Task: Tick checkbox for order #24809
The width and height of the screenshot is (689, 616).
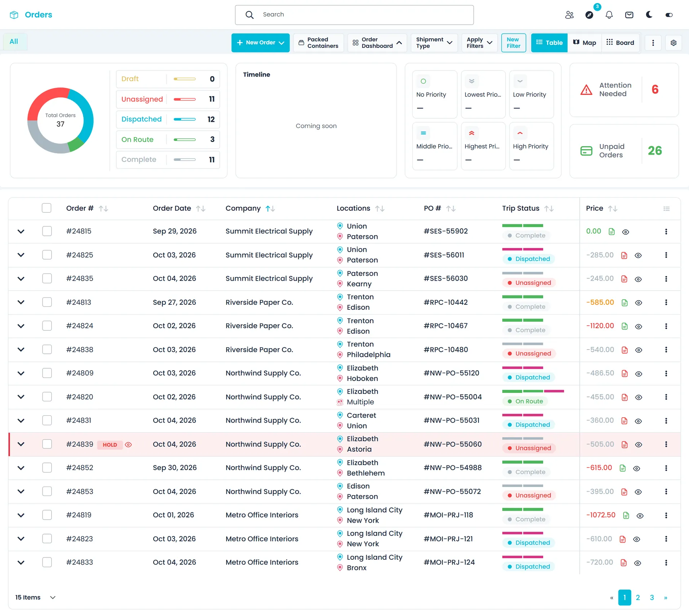Action: pyautogui.click(x=47, y=373)
